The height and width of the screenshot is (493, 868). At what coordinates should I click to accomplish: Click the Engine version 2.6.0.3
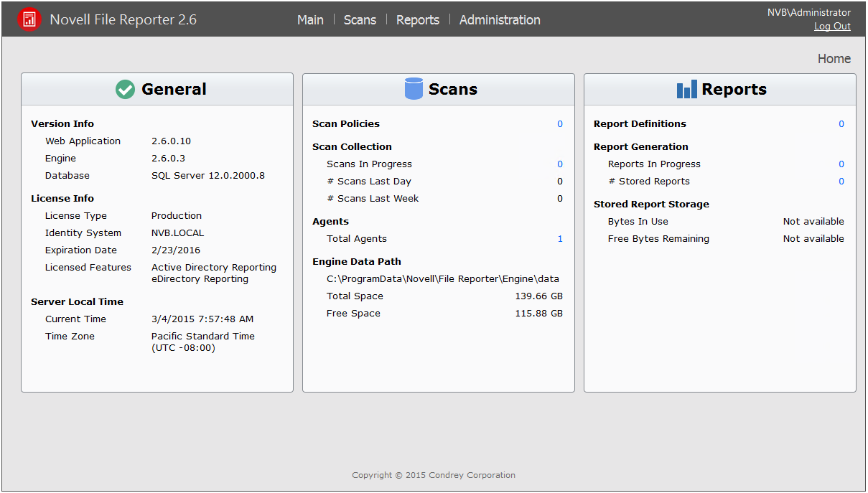pos(168,159)
